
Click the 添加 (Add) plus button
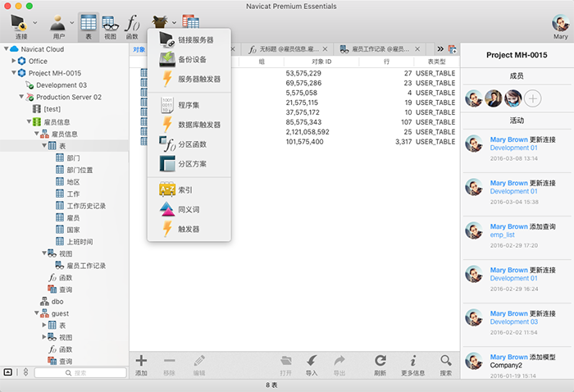141,365
